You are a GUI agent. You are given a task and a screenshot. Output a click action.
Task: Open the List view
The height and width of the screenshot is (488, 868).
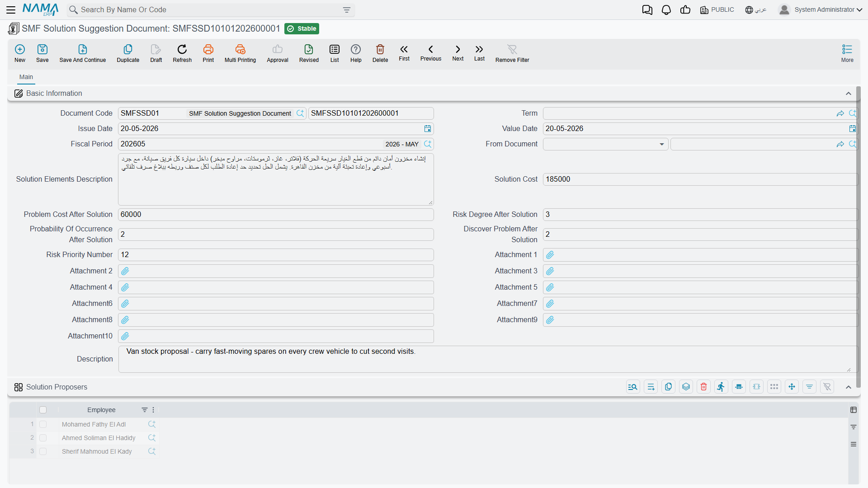click(335, 53)
